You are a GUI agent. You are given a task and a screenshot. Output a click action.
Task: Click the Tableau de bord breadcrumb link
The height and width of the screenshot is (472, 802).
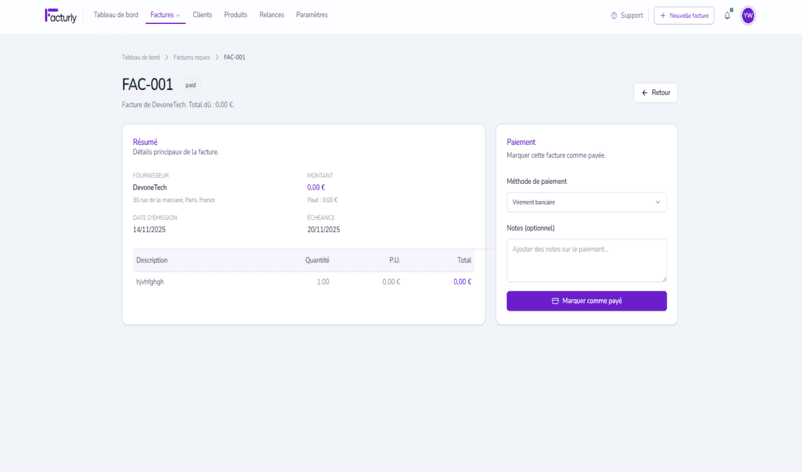tap(141, 58)
